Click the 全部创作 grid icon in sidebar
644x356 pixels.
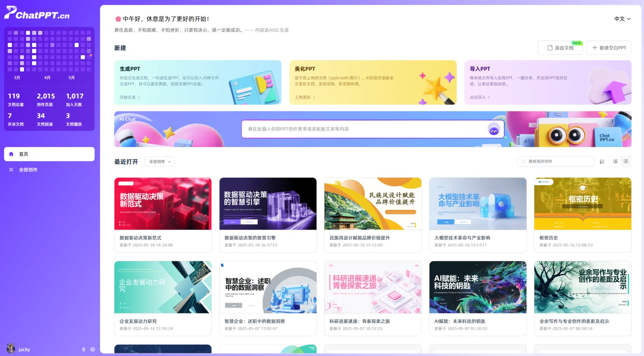click(x=11, y=170)
